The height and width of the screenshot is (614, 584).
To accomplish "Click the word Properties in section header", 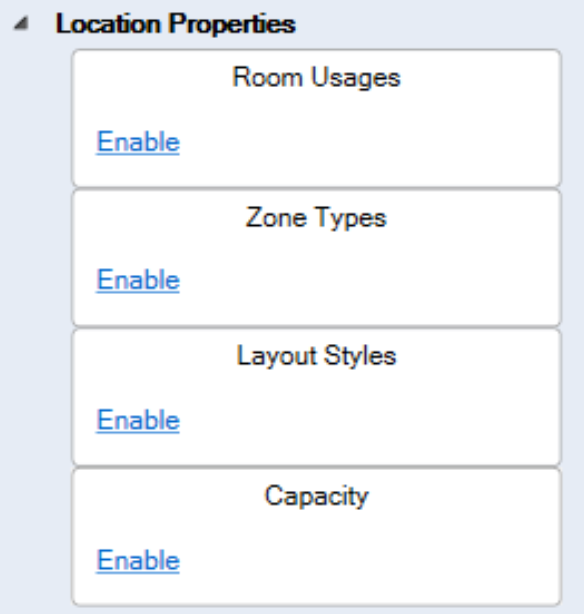I will point(232,25).
